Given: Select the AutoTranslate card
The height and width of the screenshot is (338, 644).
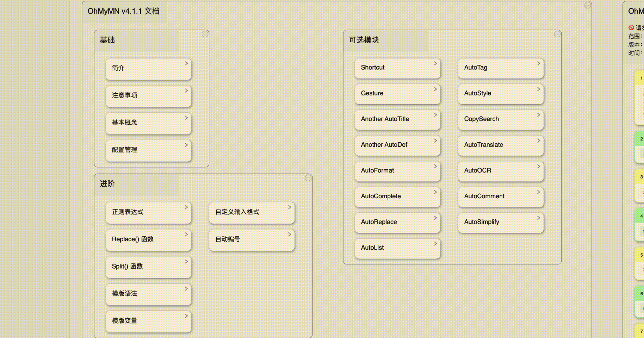Looking at the screenshot, I should (x=501, y=145).
